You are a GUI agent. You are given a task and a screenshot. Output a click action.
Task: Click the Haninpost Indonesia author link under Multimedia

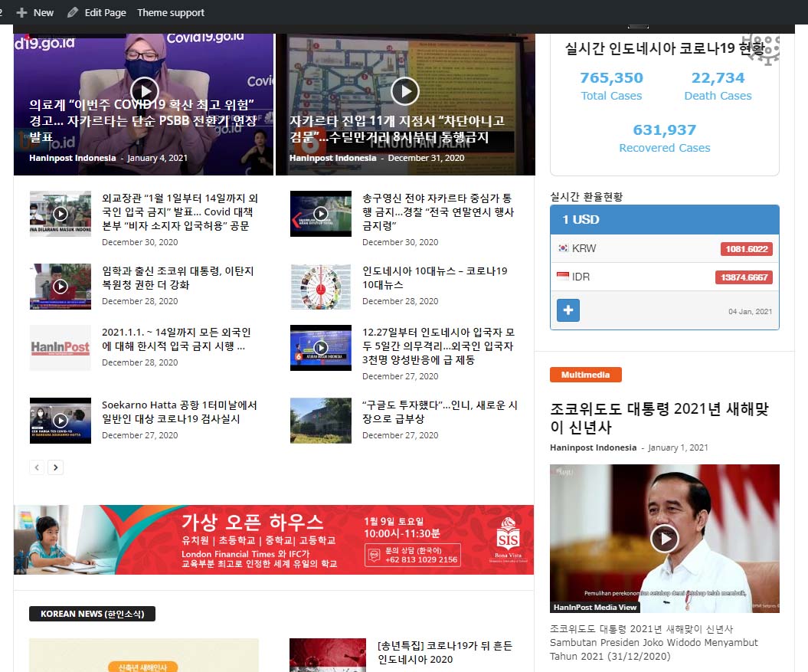pos(593,447)
